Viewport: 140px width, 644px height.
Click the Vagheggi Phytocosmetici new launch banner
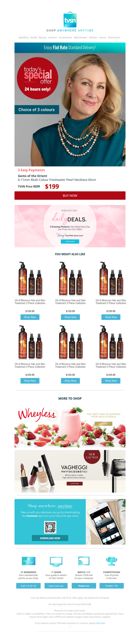[x=70, y=471]
